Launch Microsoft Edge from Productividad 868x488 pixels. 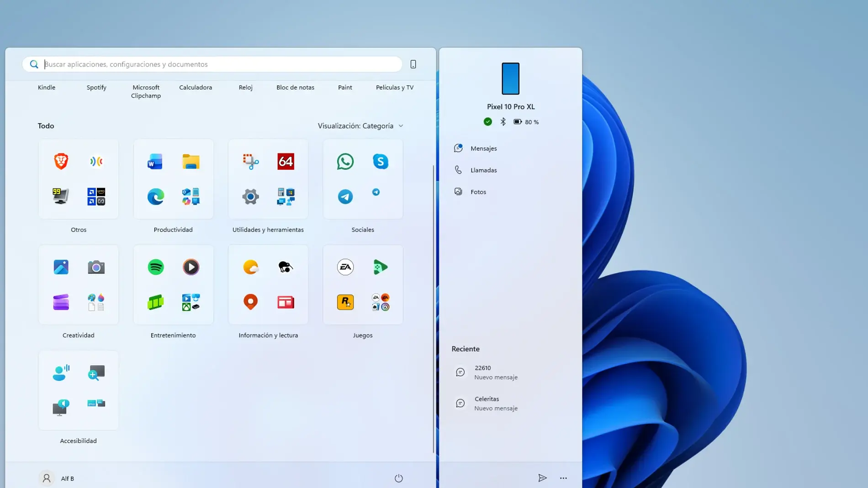(x=155, y=197)
